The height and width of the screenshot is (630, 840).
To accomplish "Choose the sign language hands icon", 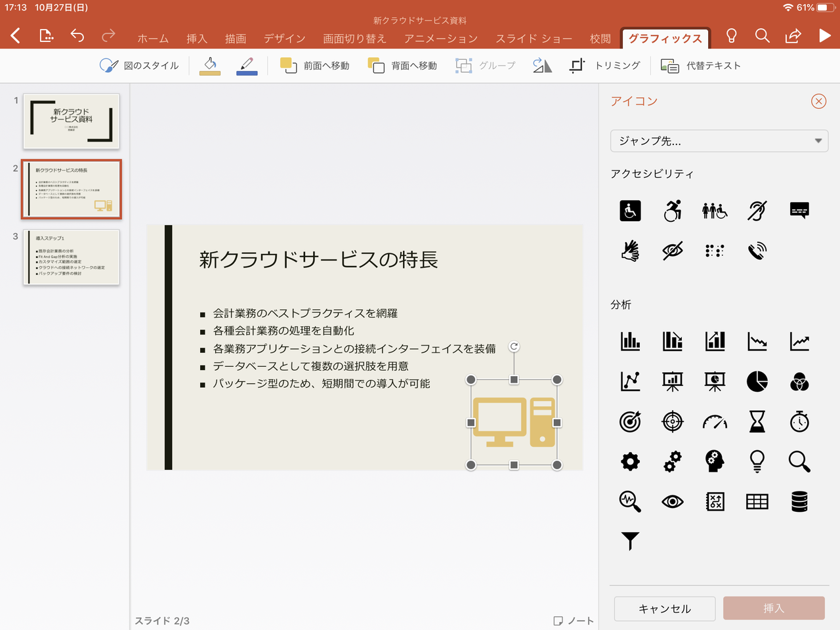I will coord(630,251).
